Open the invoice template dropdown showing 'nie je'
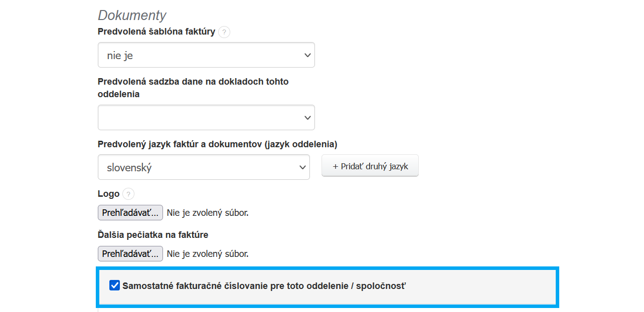 [x=206, y=55]
